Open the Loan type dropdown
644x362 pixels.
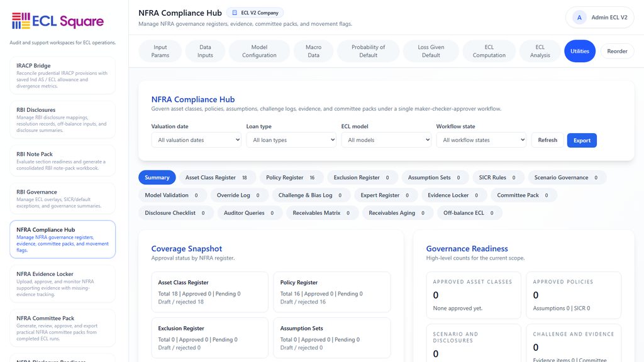291,140
